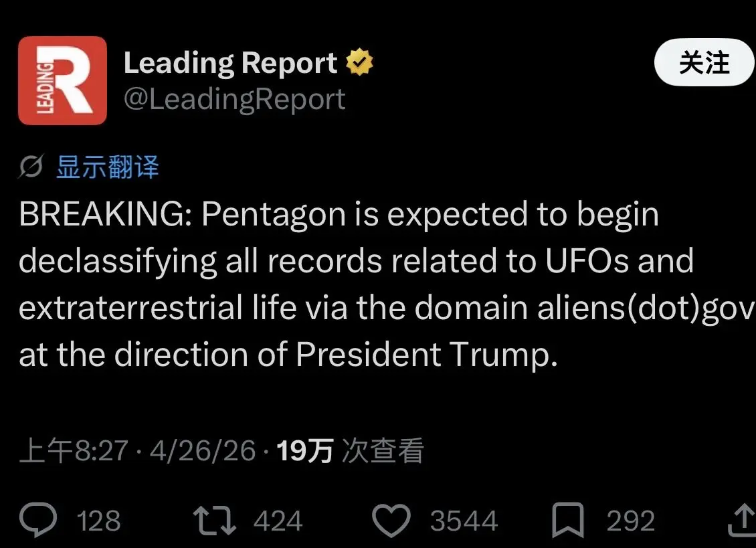Click the 4/26/26 post date

pos(202,452)
